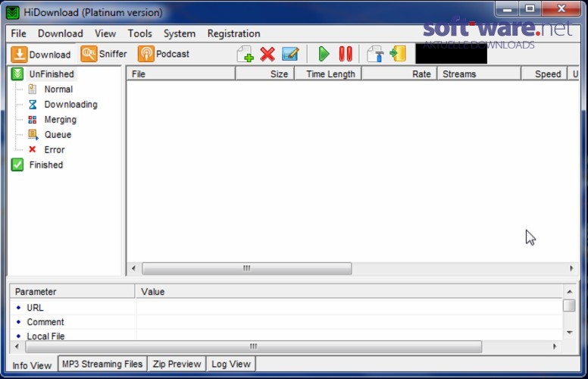Click the Finished green checkmark icon
Image resolution: width=588 pixels, height=379 pixels.
17,164
